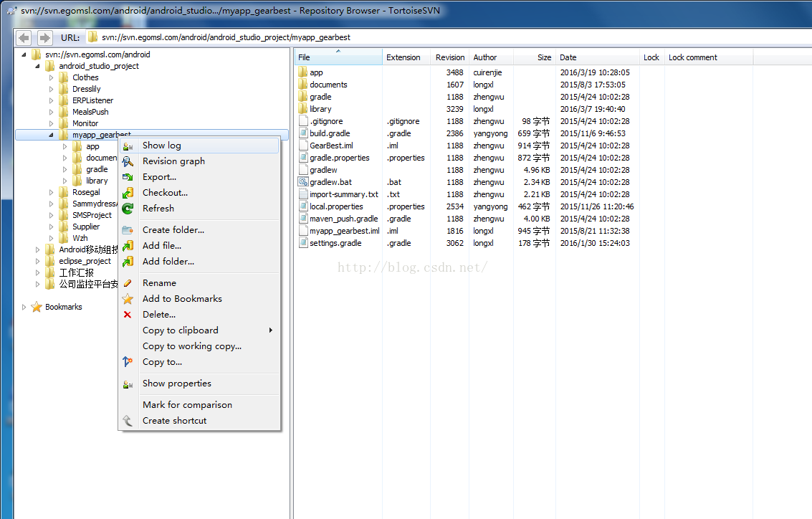Expand the eclipse_project folder node
Image resolution: width=812 pixels, height=519 pixels.
click(x=37, y=261)
